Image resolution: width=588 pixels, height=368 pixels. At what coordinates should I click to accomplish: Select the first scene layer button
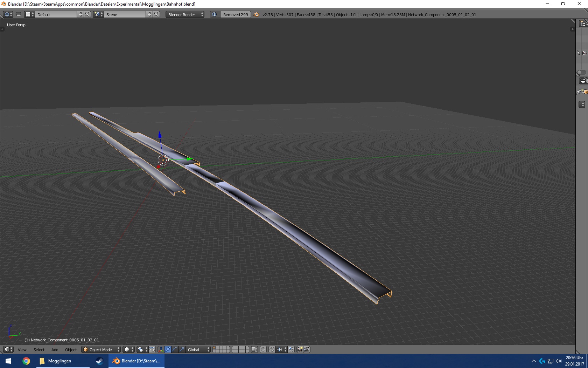(x=215, y=348)
